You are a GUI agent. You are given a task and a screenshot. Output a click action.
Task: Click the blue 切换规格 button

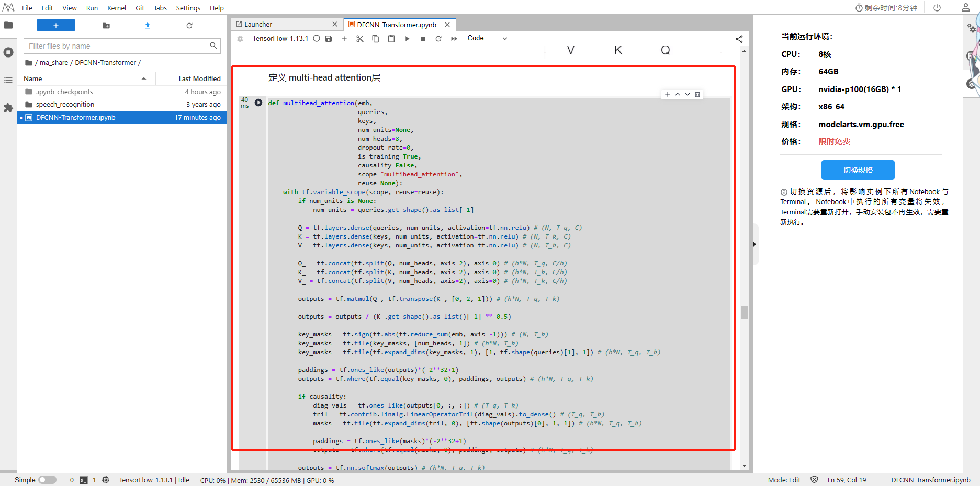click(858, 170)
